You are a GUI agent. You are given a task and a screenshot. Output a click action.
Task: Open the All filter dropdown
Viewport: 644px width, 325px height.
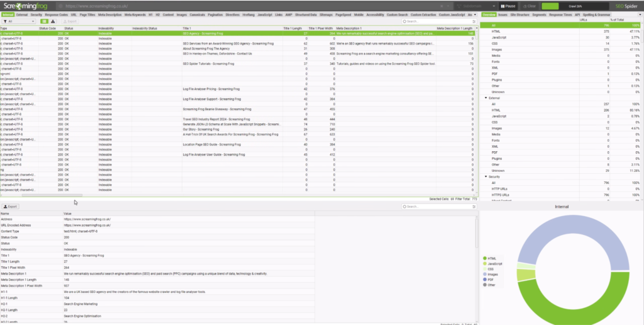coord(19,21)
